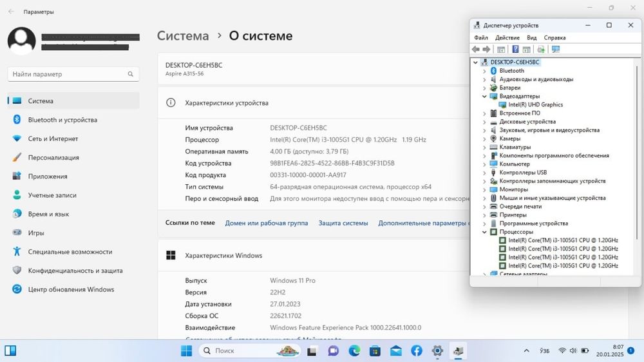644x362 pixels.
Task: Open Домен или рабочая группа link
Action: pos(266,223)
